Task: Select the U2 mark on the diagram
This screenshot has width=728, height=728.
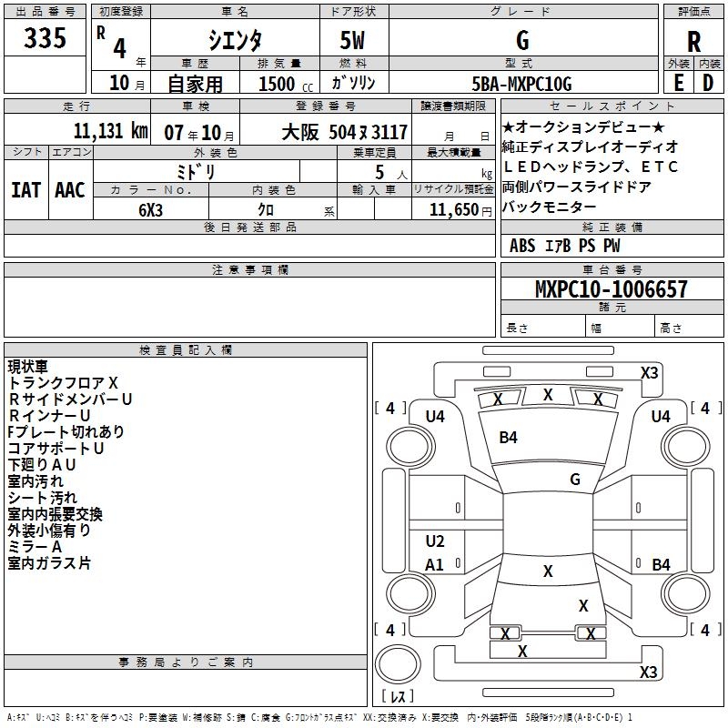Action: click(435, 541)
